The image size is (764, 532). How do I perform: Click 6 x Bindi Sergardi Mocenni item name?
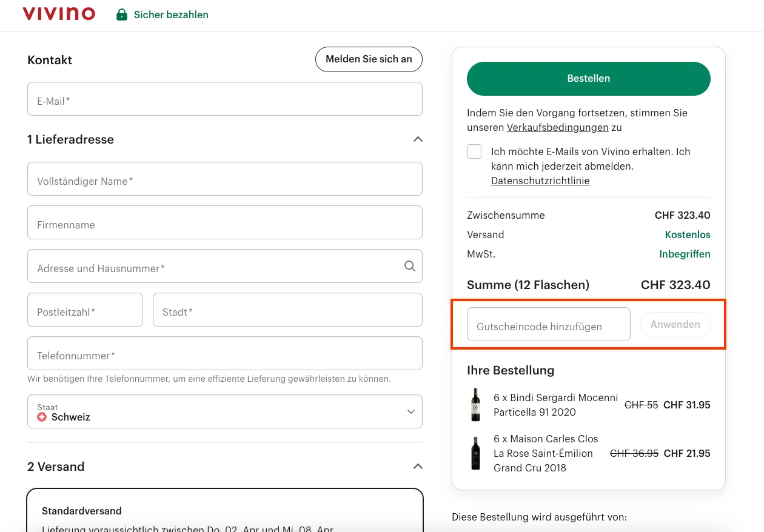(556, 405)
